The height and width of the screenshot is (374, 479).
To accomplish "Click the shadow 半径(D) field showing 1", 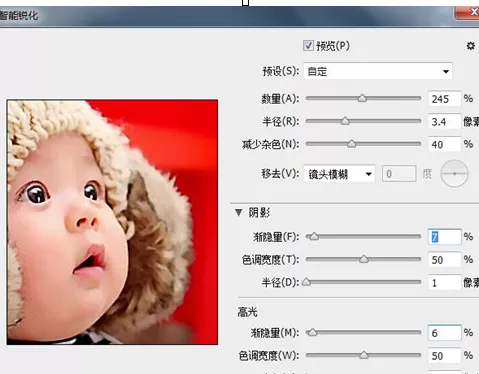I will click(444, 283).
